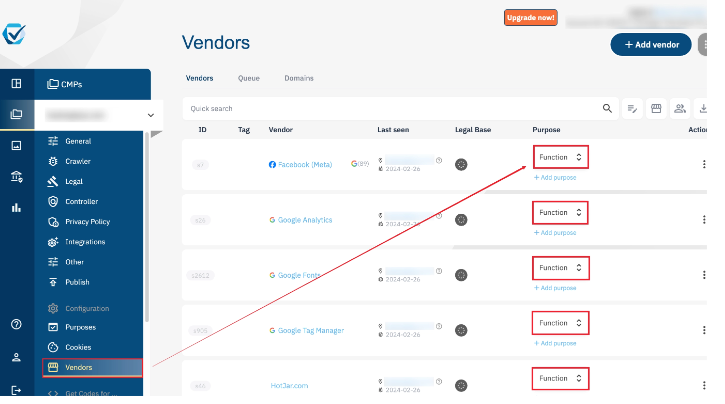Viewport: 725px width, 404px height.
Task: Click the Legal Base icon for Google Analytics
Action: (x=461, y=219)
